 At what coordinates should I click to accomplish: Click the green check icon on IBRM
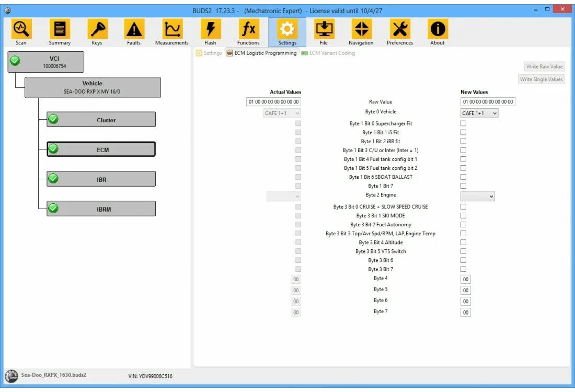53,209
